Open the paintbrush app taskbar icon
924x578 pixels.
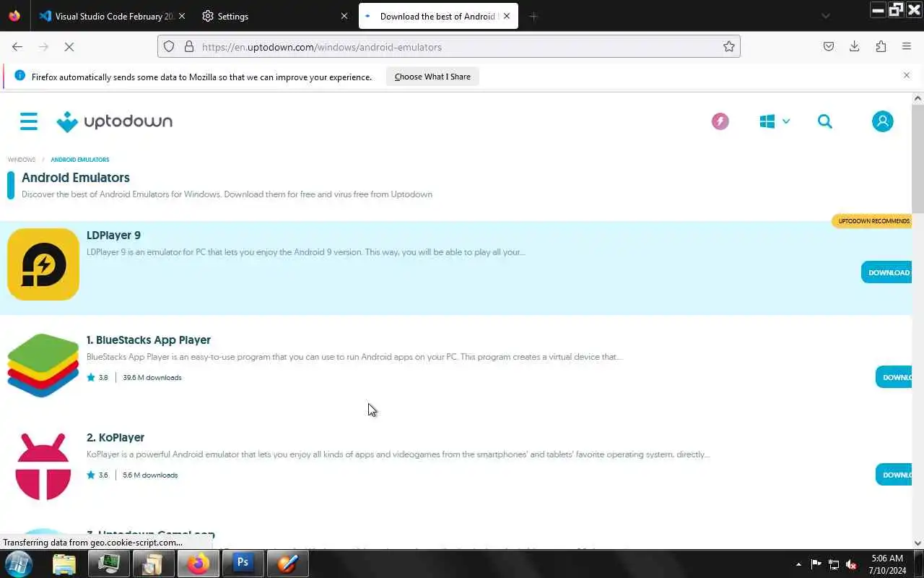click(288, 564)
